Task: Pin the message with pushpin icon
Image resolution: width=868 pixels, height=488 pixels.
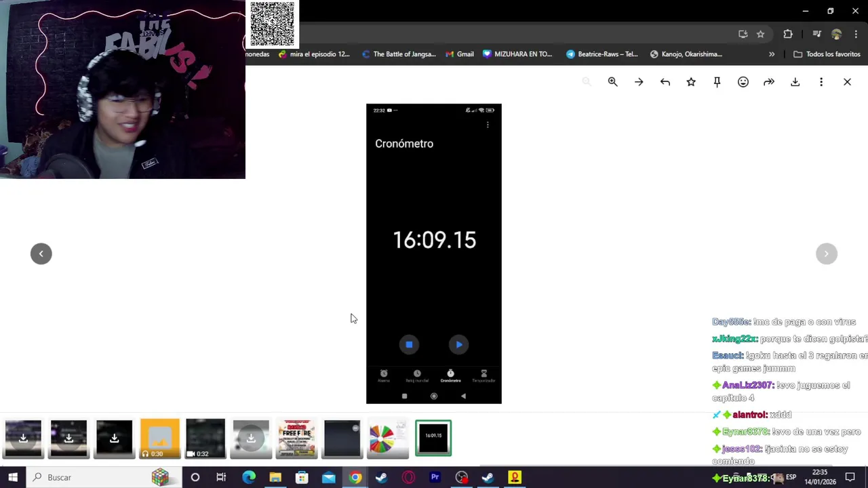Action: tap(717, 82)
